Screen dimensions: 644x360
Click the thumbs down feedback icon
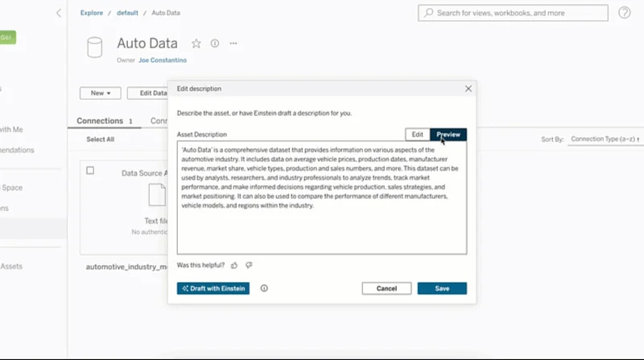(x=249, y=265)
